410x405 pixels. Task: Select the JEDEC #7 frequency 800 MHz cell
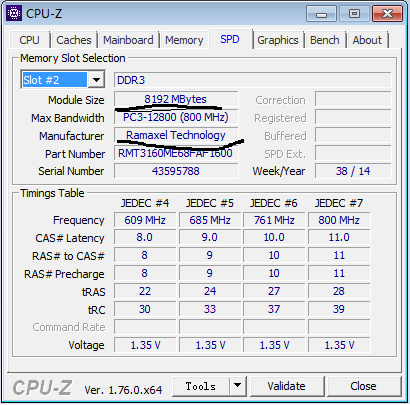(x=339, y=220)
